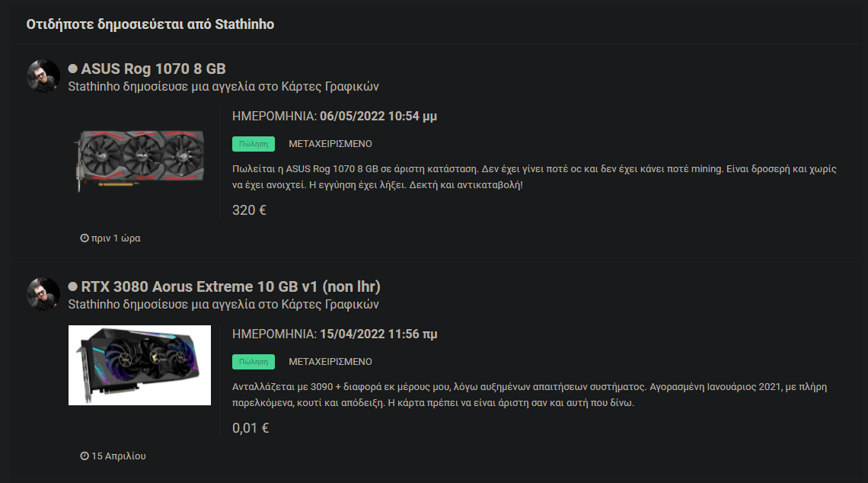Click the 320 € price of the ASUS card

[249, 210]
